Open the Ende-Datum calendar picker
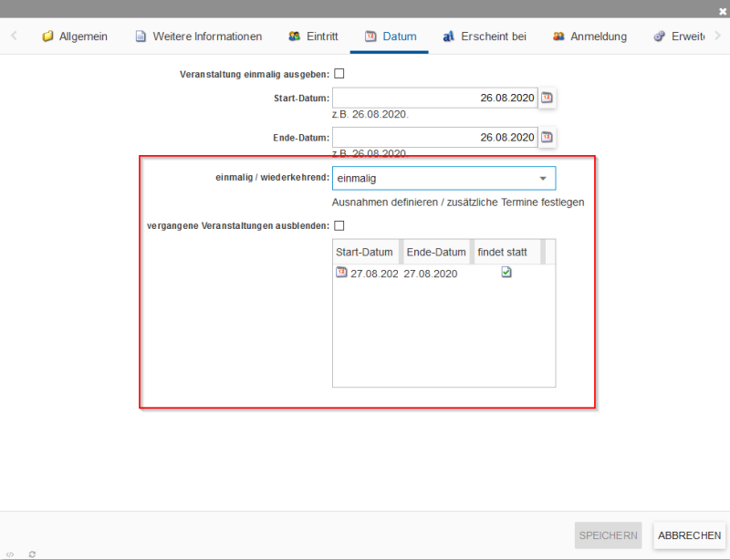Image resolution: width=730 pixels, height=560 pixels. pyautogui.click(x=547, y=138)
